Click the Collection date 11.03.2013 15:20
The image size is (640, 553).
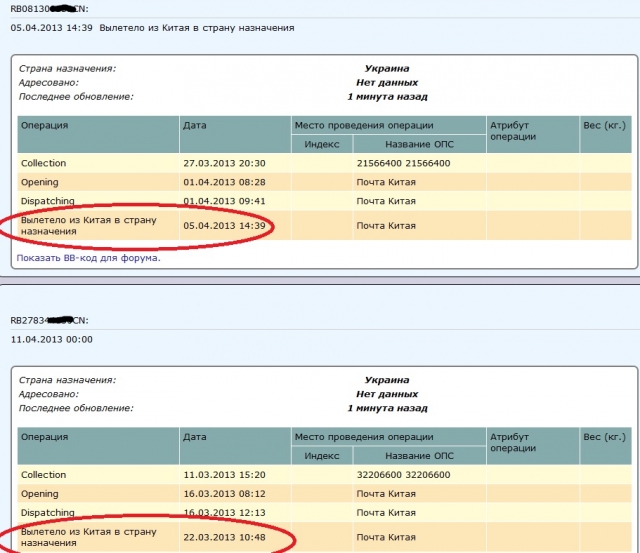click(x=224, y=475)
